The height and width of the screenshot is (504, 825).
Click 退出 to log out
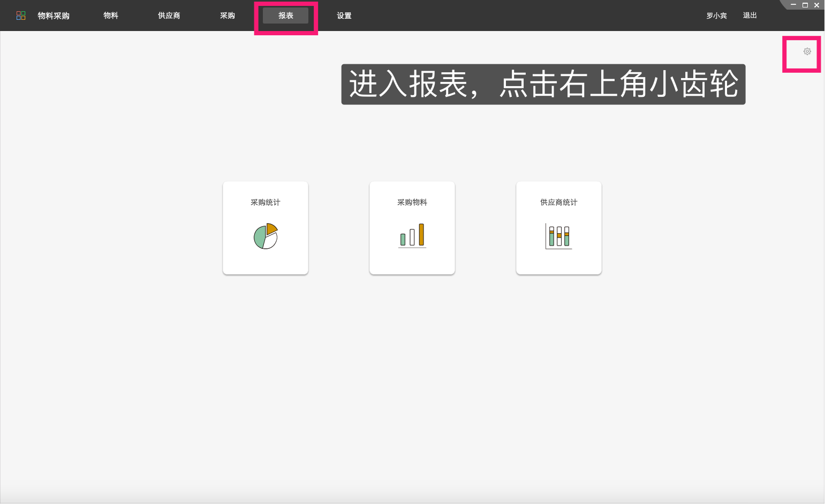[x=749, y=16]
